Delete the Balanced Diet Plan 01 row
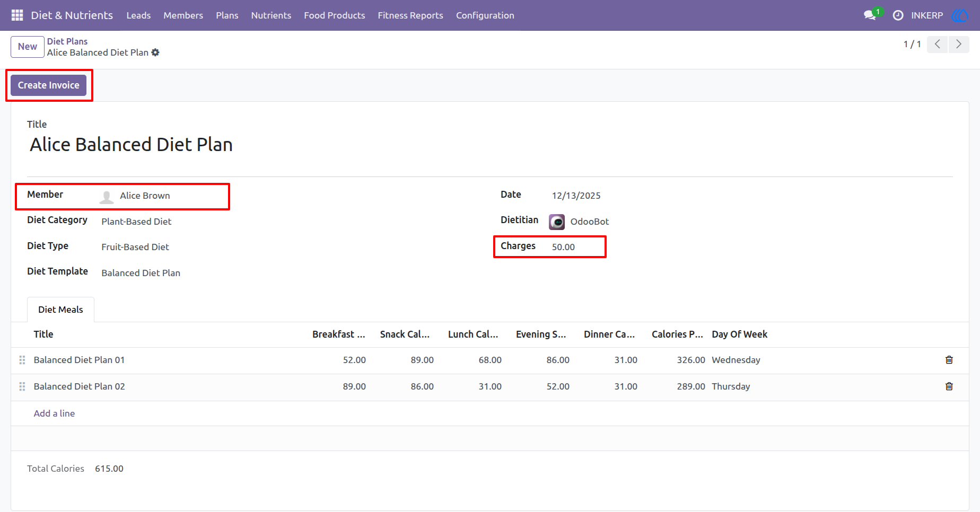This screenshot has width=980, height=512. coord(949,360)
